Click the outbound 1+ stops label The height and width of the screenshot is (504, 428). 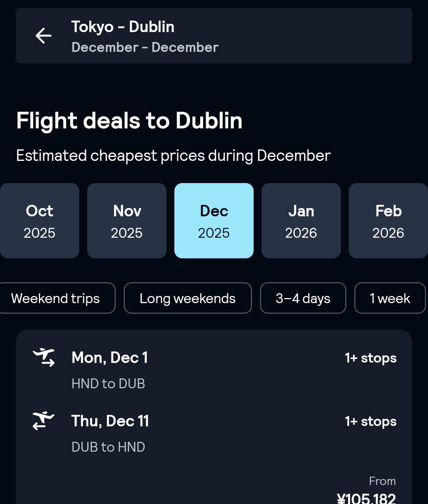pos(371,358)
